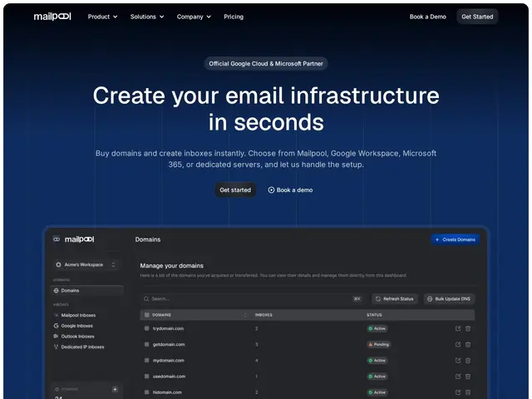The height and width of the screenshot is (399, 532).
Task: Click the Active status of trydomain.com
Action: point(377,328)
